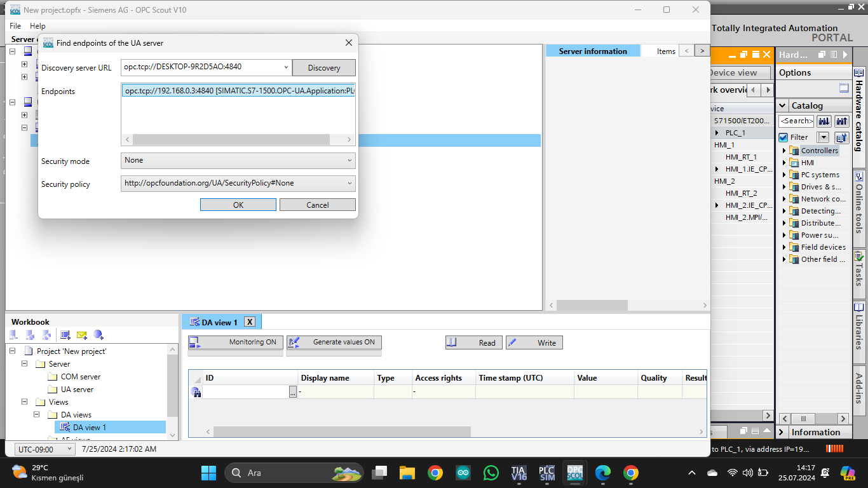Open File Explorer from the taskbar
868x488 pixels.
click(x=407, y=473)
